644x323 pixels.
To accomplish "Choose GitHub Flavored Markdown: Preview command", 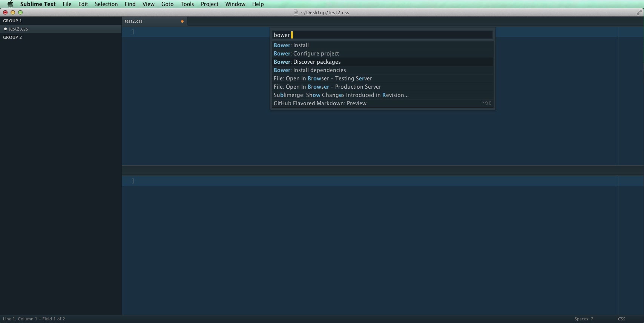I will (x=382, y=103).
